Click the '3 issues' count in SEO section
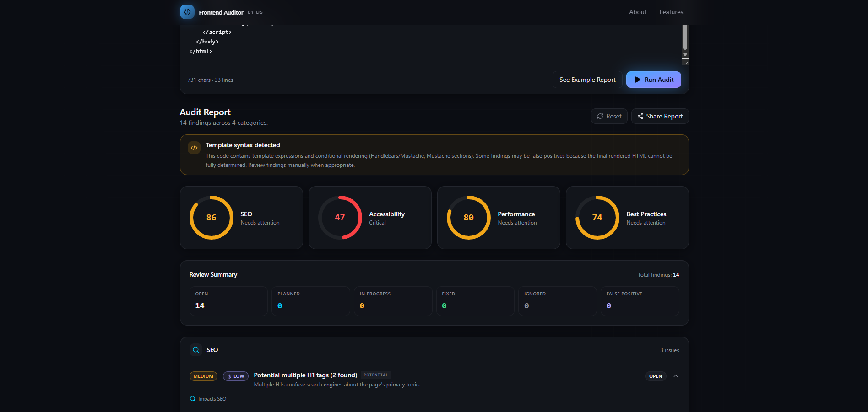 pyautogui.click(x=669, y=350)
